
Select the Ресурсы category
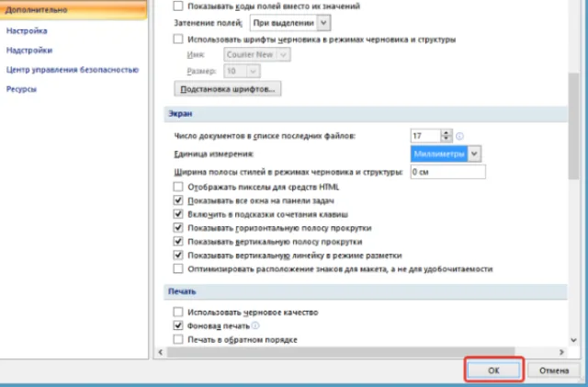(x=21, y=89)
